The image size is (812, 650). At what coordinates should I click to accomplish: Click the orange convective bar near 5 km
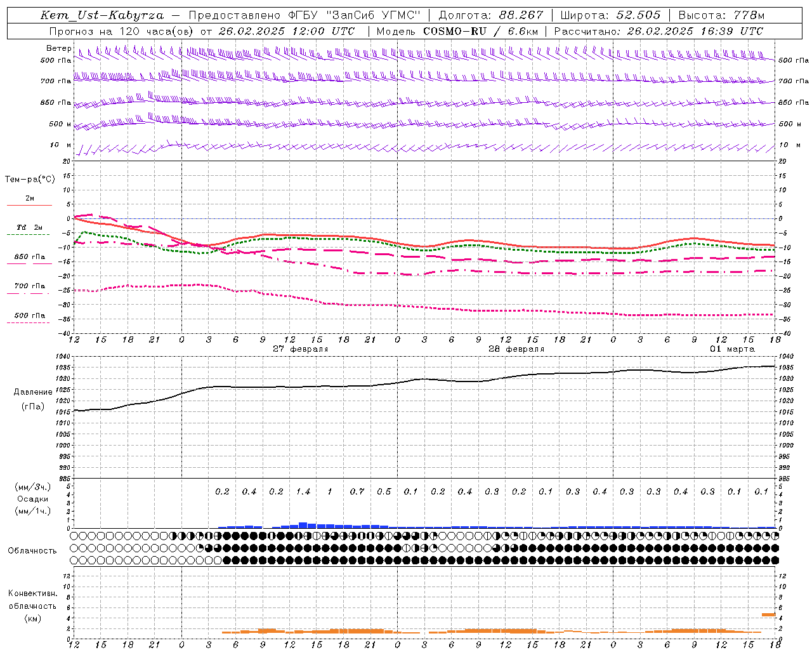tap(769, 614)
